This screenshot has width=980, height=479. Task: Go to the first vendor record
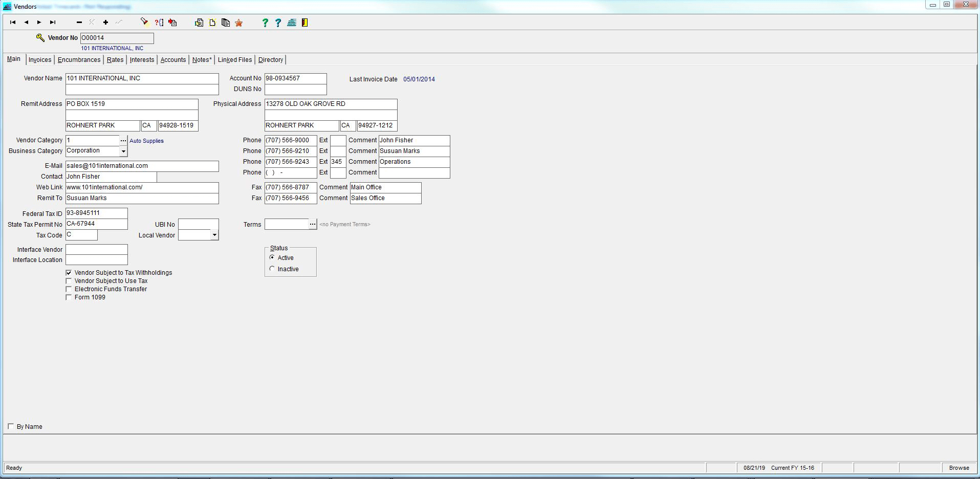[13, 23]
